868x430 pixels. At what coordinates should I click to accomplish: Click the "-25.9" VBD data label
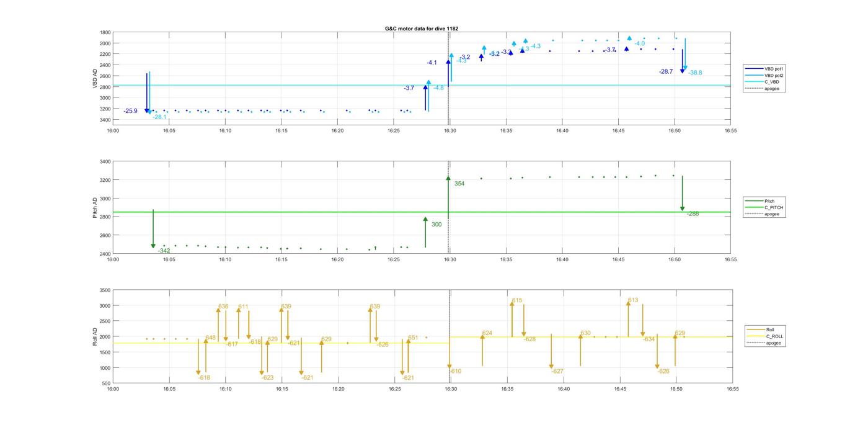pos(130,111)
